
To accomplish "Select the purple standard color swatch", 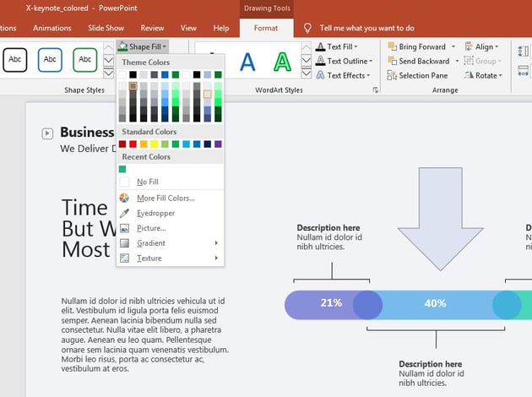I will (218, 144).
